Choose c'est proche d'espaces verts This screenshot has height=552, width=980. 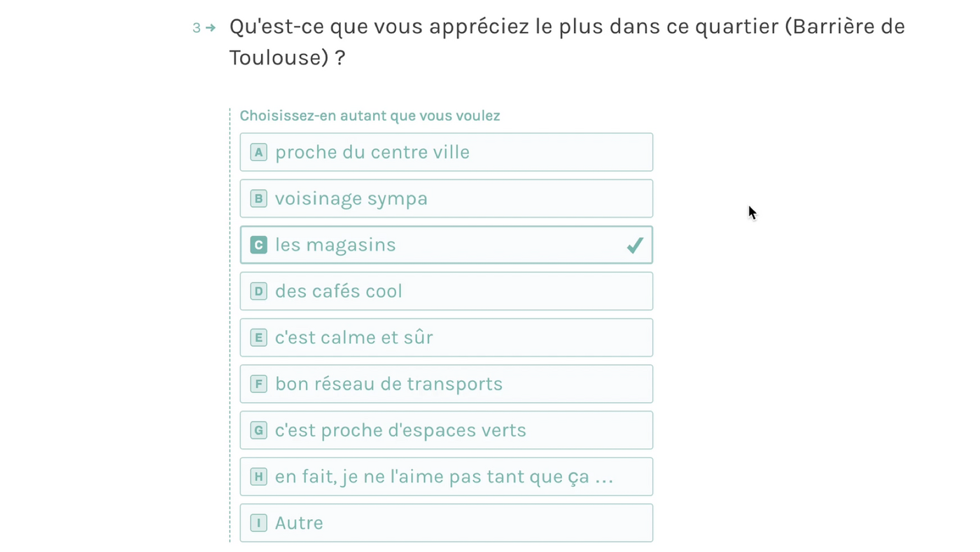coord(447,430)
